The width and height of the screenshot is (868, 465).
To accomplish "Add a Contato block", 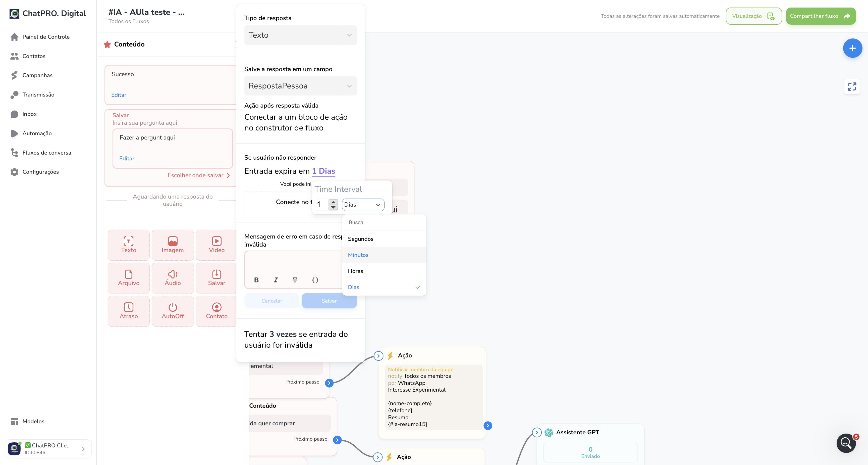I will click(x=216, y=311).
